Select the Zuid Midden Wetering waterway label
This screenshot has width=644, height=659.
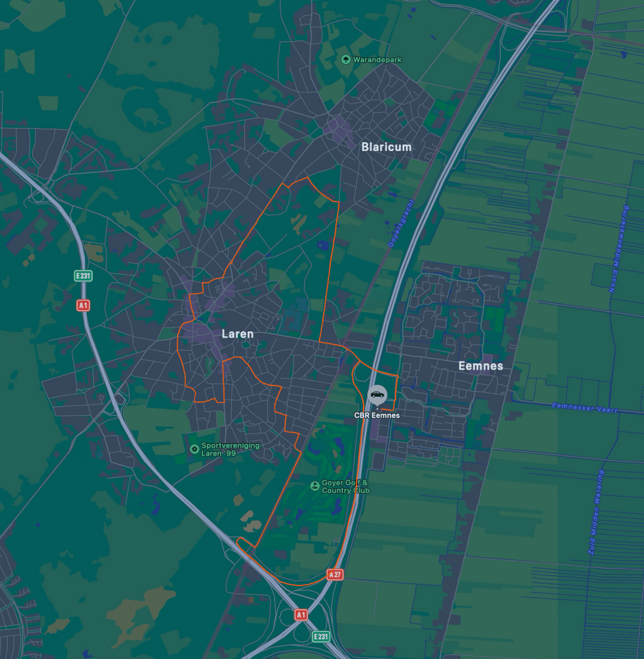(596, 512)
